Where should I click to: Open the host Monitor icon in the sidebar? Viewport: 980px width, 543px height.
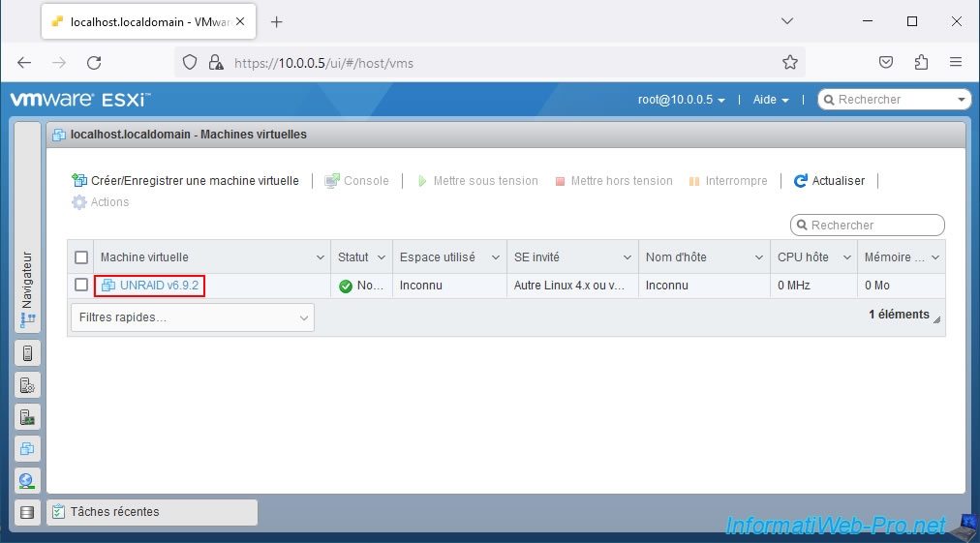[x=27, y=417]
